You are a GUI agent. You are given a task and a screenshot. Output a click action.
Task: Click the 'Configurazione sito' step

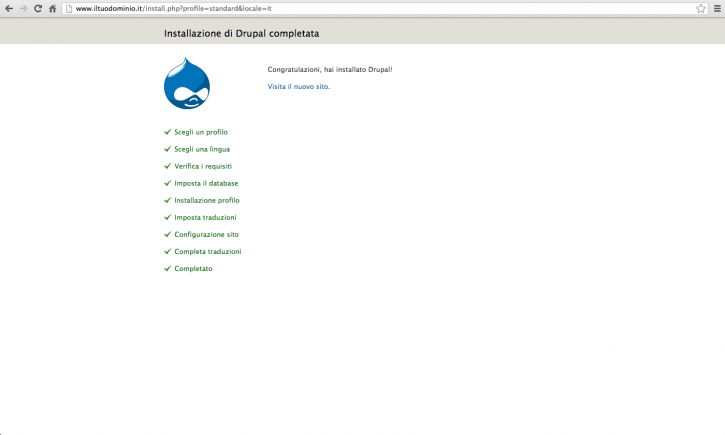(206, 235)
